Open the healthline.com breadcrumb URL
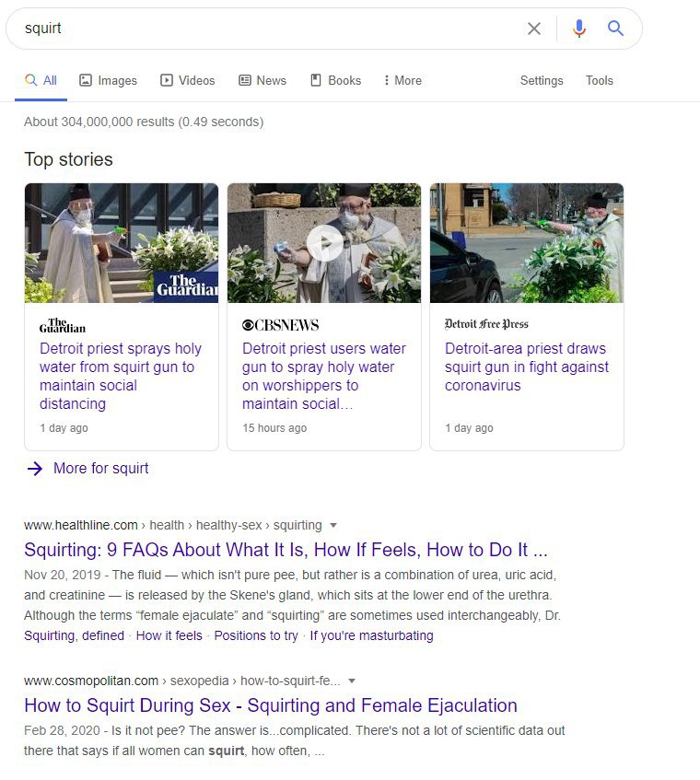The image size is (700, 780). pyautogui.click(x=172, y=525)
